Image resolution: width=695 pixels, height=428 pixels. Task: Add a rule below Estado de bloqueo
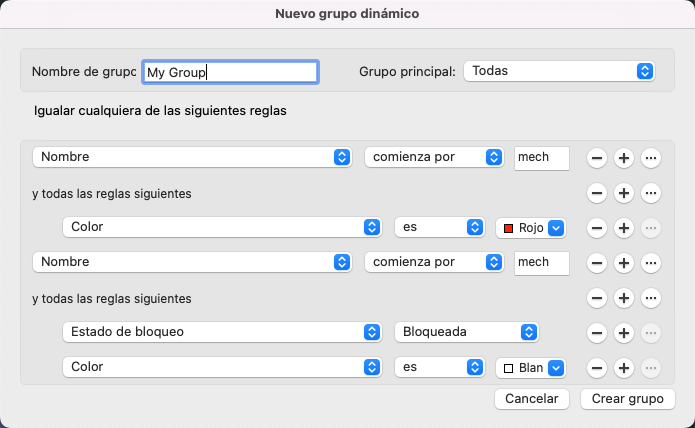click(x=623, y=332)
